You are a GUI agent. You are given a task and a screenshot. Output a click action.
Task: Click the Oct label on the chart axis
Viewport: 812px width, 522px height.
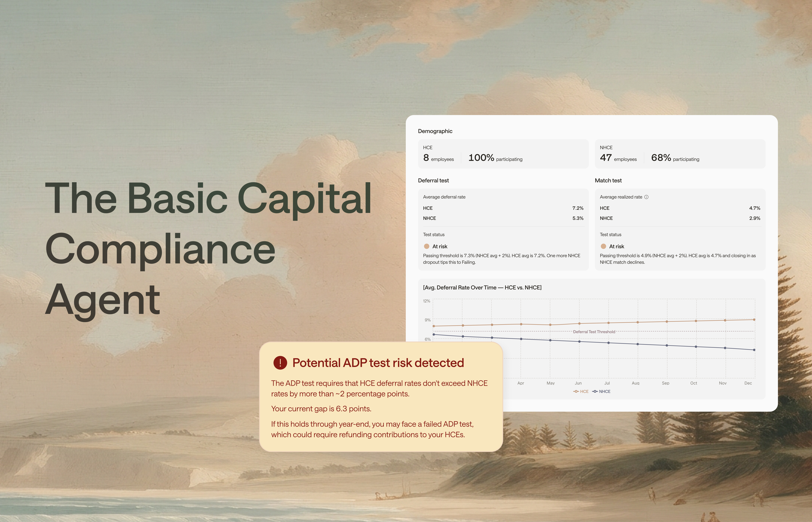point(694,383)
